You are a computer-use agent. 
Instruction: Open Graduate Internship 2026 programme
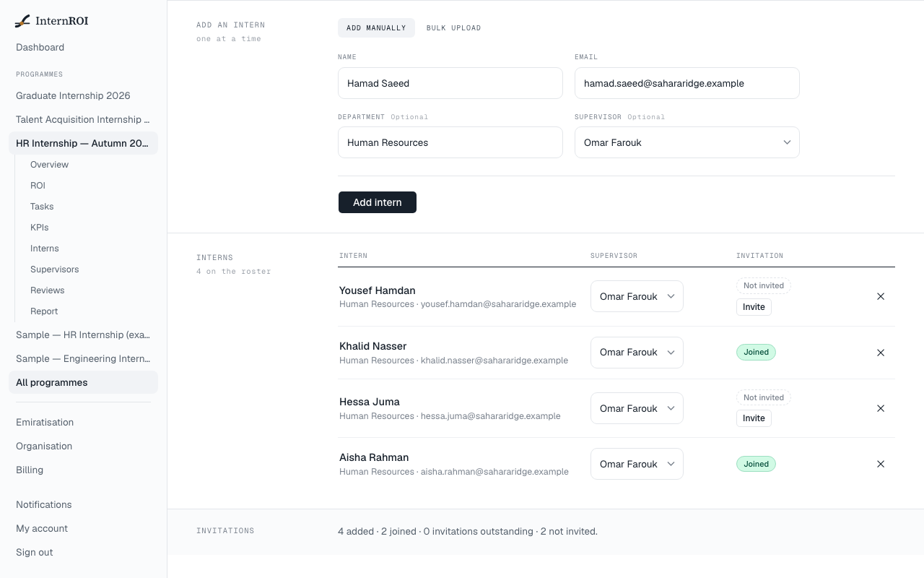pos(83,96)
